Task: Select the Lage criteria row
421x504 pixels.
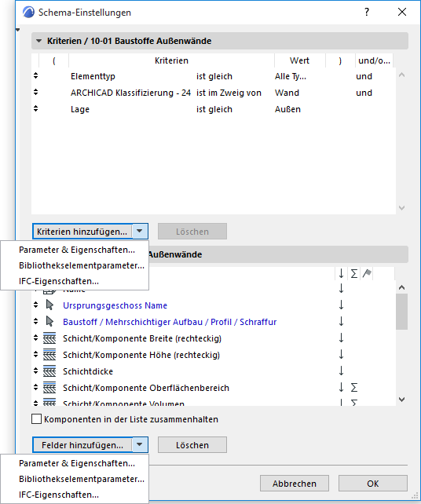Action: pos(214,109)
